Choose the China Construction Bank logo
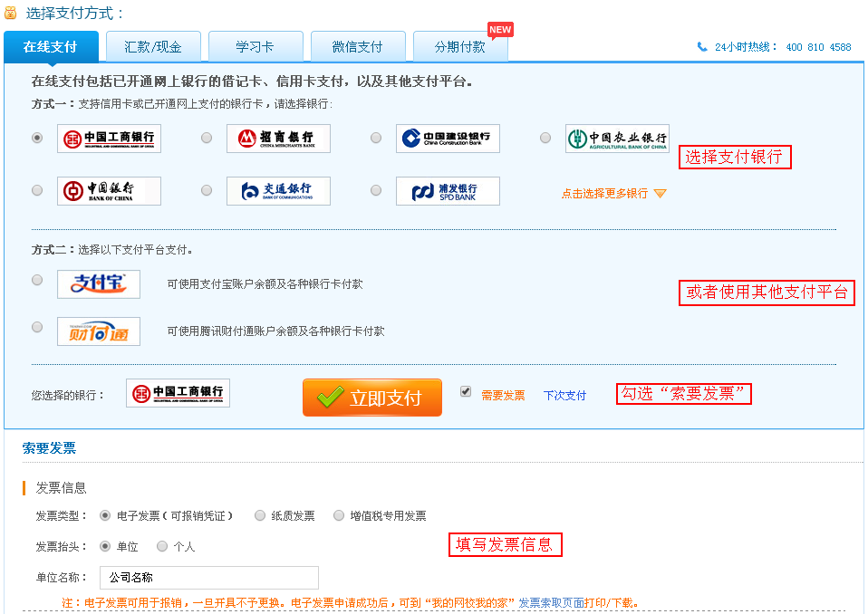This screenshot has width=868, height=614. [448, 139]
